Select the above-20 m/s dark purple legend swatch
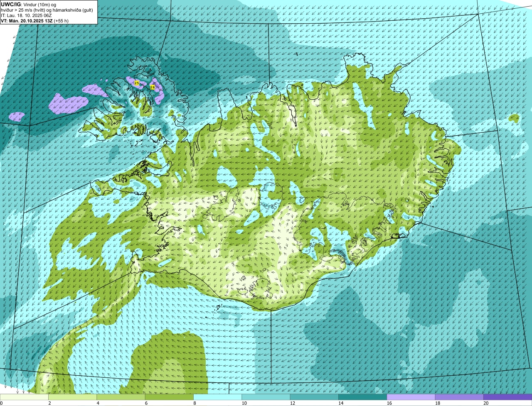 (507, 397)
